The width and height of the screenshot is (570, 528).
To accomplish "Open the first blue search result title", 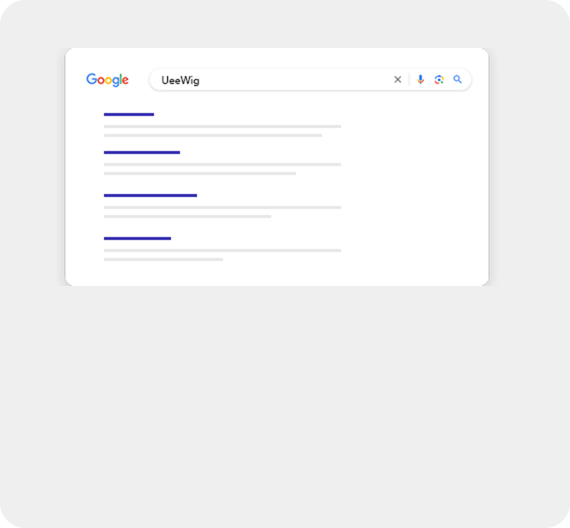I will (x=129, y=115).
